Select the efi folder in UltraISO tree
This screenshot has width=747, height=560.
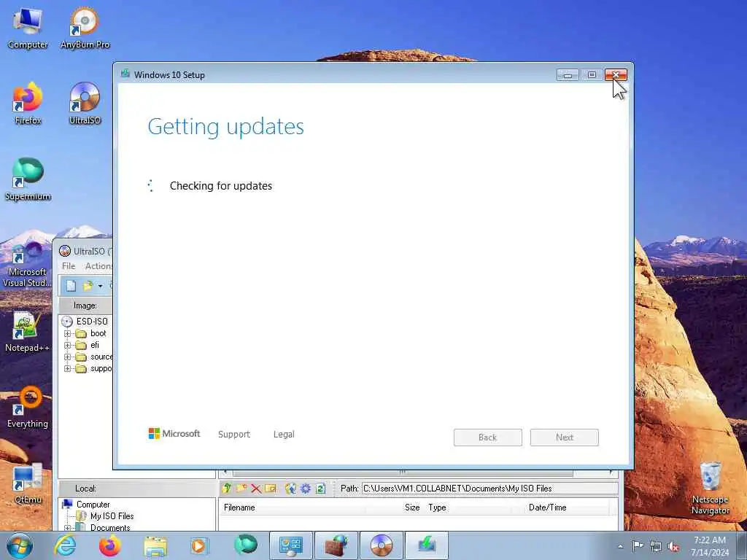[x=95, y=345]
